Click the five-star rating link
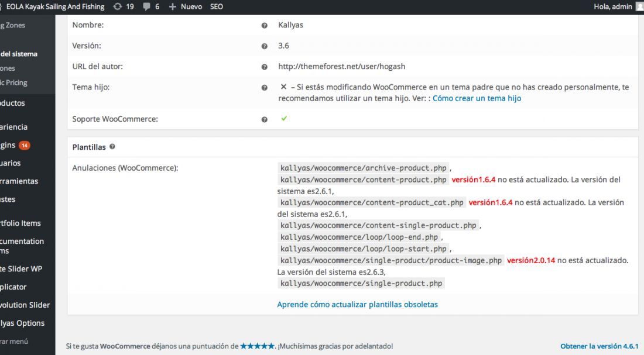Viewport: 644px width, 355px height. [257, 346]
